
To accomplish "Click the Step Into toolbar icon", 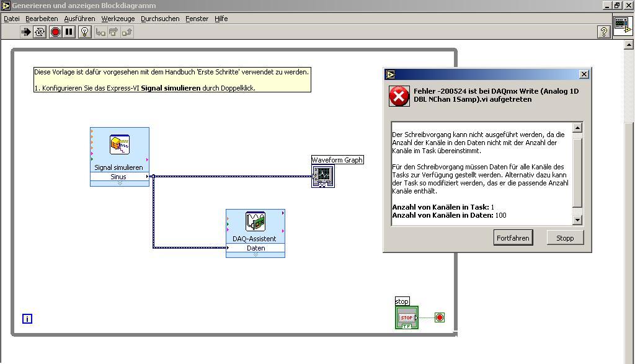I will (100, 32).
